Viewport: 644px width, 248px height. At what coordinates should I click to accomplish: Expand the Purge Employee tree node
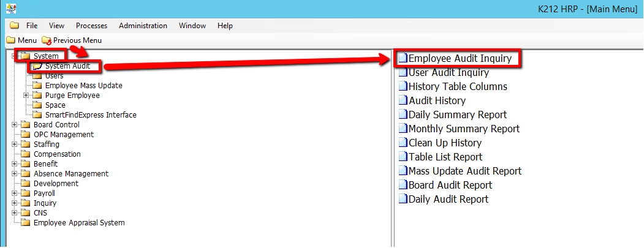pos(26,96)
